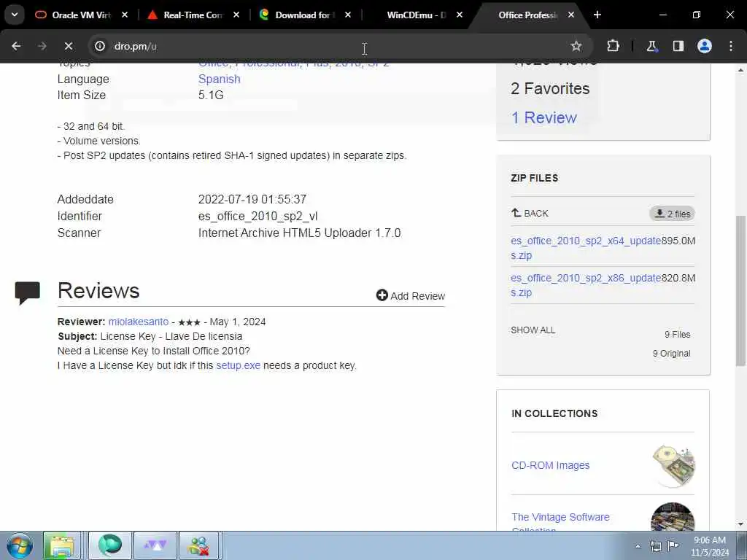This screenshot has width=747, height=560.
Task: Close the Real-Time Com tab
Action: (x=236, y=15)
